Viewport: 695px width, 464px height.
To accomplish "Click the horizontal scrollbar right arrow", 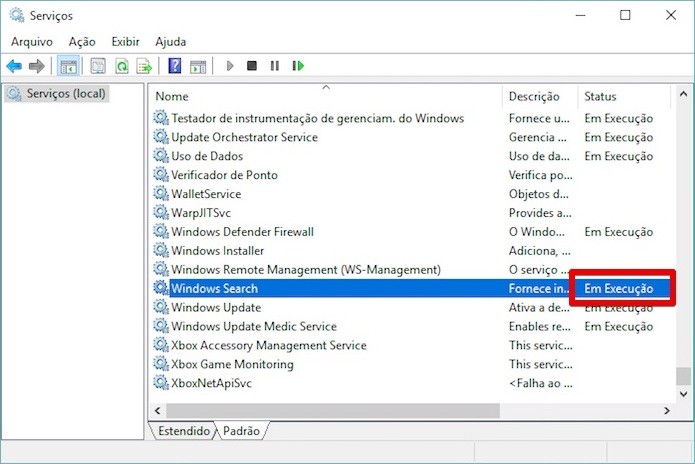I will click(667, 411).
